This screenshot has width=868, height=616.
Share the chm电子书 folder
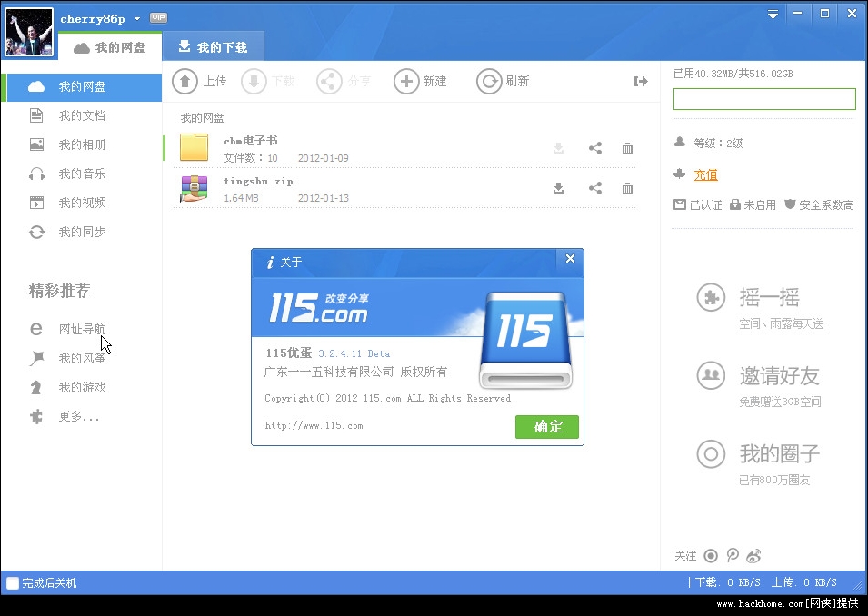click(595, 148)
